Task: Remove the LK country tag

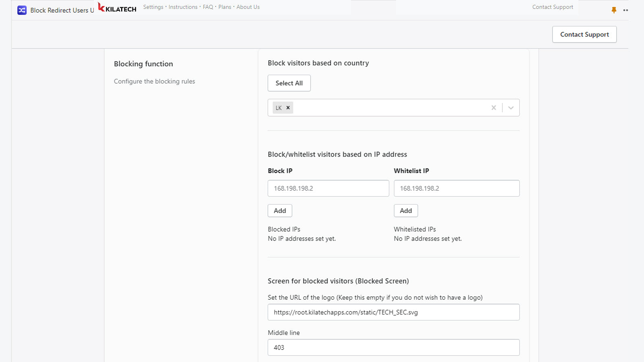Action: 288,108
